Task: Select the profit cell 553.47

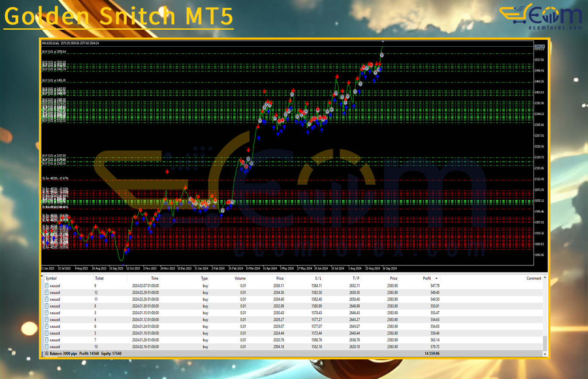Action: point(435,313)
